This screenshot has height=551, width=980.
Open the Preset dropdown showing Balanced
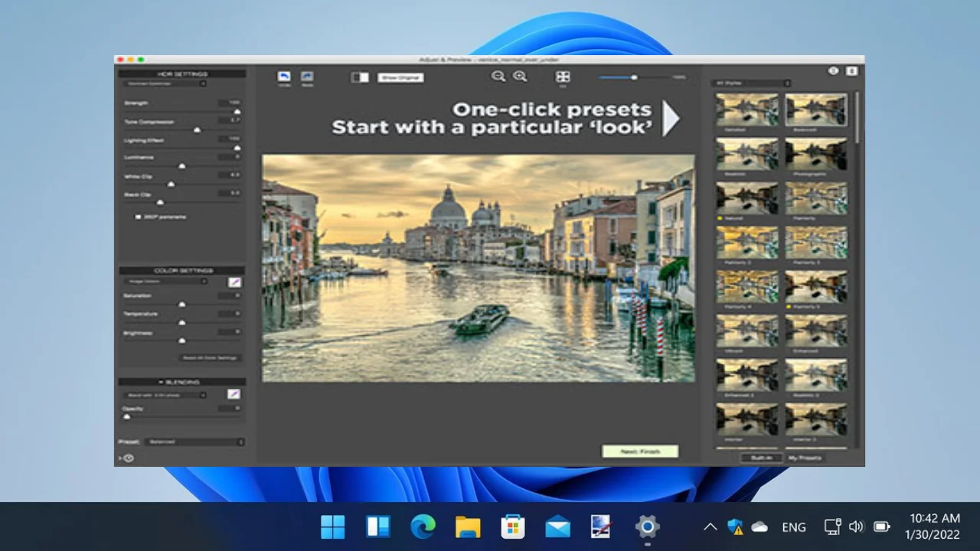click(x=194, y=442)
